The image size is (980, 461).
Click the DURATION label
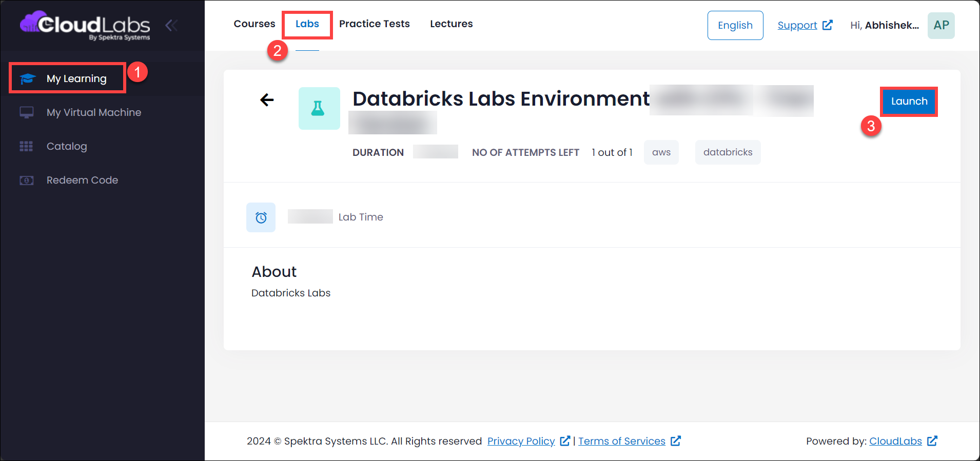coord(378,152)
